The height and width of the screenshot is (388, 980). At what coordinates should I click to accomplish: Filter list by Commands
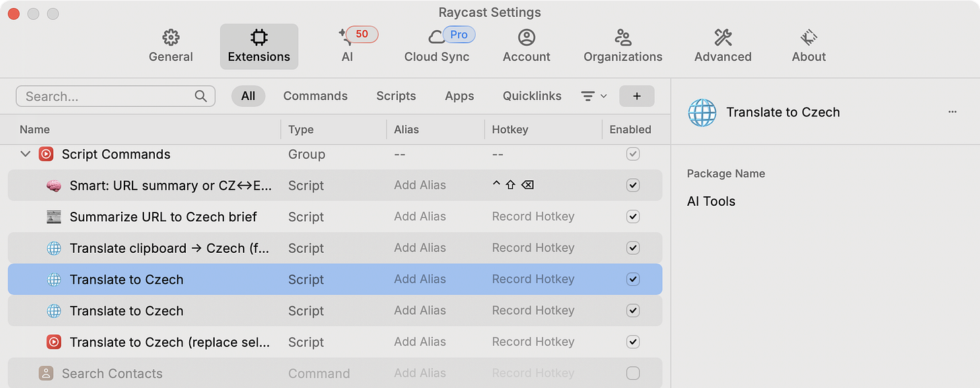pos(316,96)
